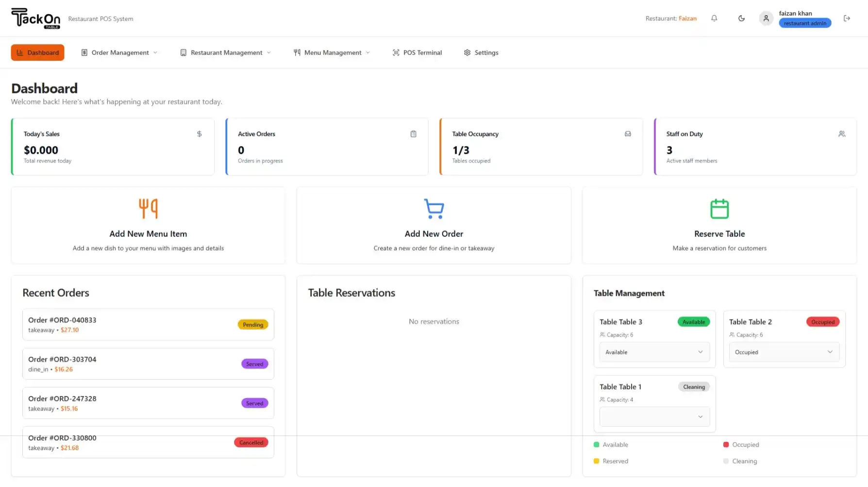Toggle dark mode with the moon icon

(741, 18)
